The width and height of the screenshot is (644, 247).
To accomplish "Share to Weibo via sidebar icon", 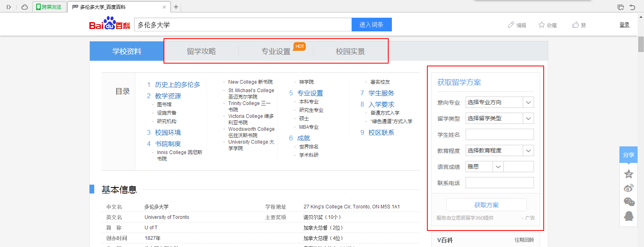I will [x=629, y=188].
